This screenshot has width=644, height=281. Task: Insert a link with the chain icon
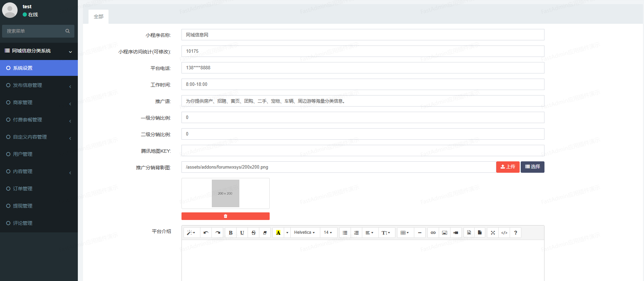(x=433, y=233)
